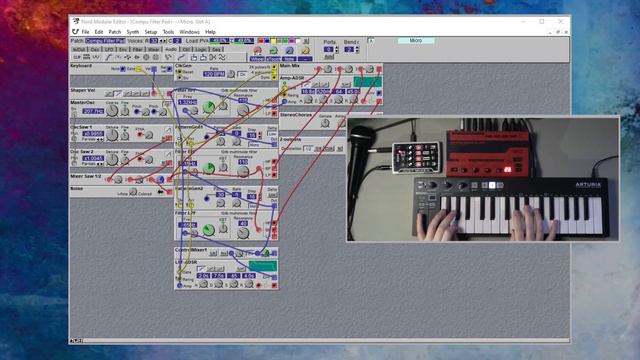Viewport: 640px width, 360px height.
Task: Click the blue knob on Mixer Saw 1/2
Action: pyautogui.click(x=160, y=179)
